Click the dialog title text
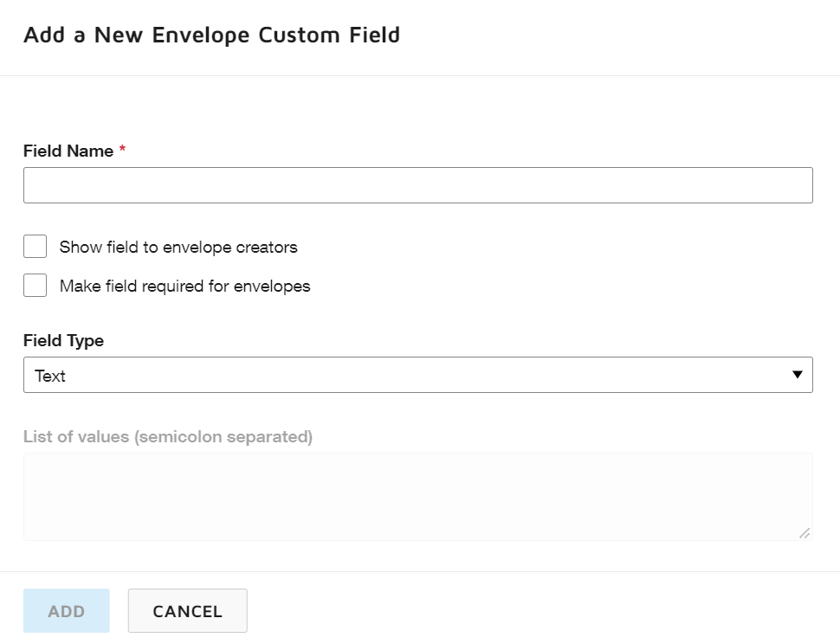 coord(212,35)
